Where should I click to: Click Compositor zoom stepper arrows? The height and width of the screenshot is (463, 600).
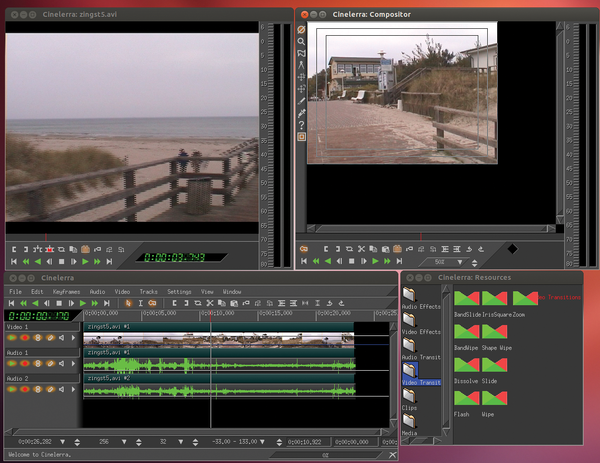coord(474,263)
